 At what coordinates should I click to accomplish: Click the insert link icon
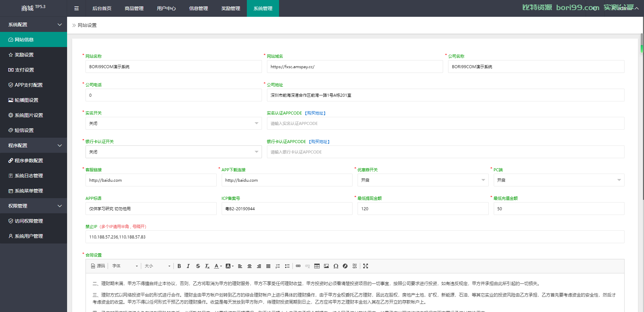coord(298,266)
